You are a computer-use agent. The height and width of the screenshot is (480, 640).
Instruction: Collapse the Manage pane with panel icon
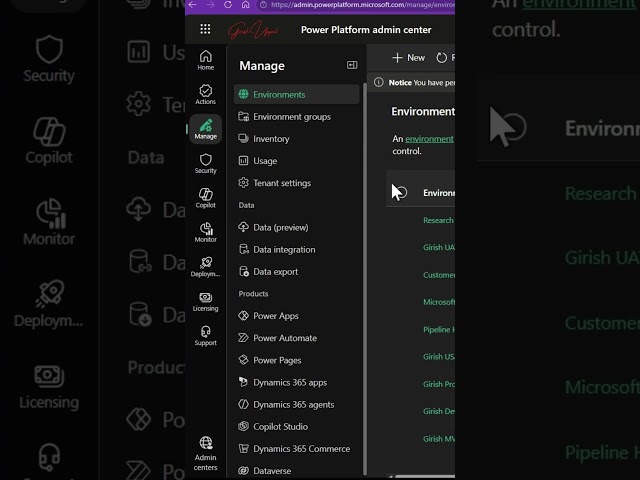coord(352,65)
